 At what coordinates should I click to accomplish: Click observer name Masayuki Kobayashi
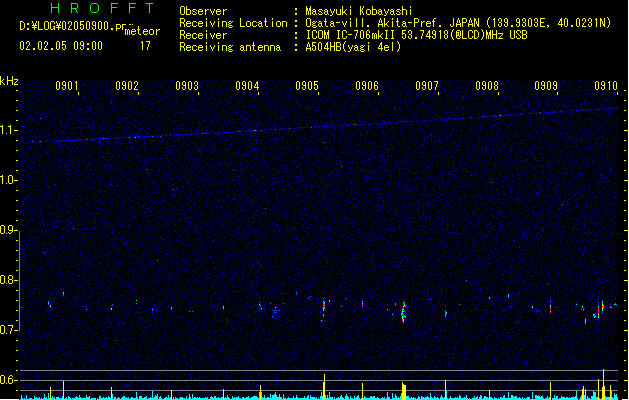click(359, 11)
